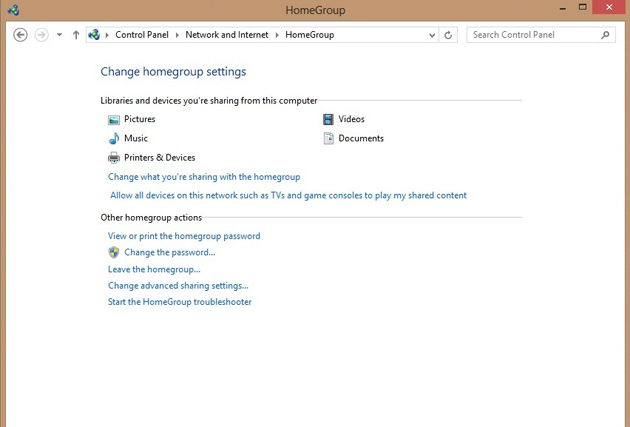Click the search magnifier icon
The image size is (630, 427).
pyautogui.click(x=605, y=35)
